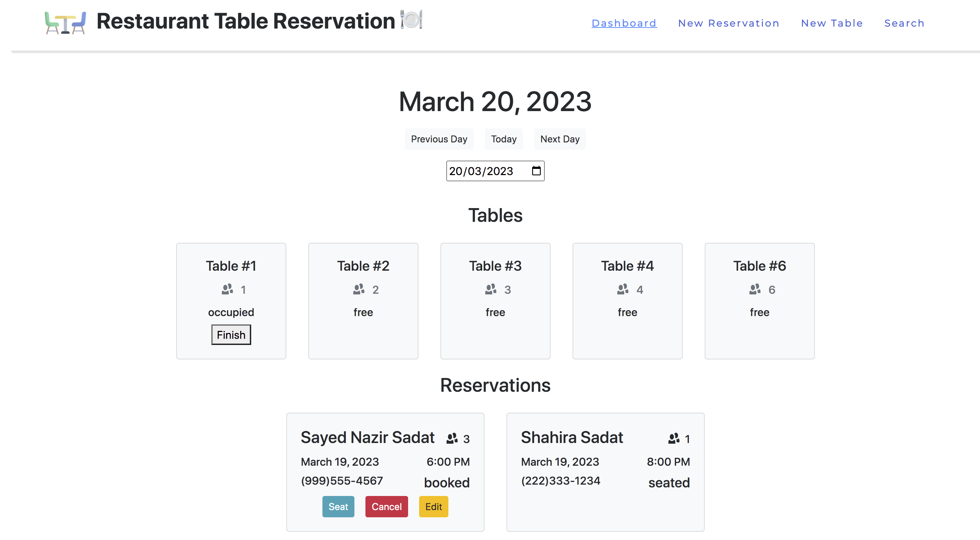The height and width of the screenshot is (540, 980).
Task: Finish the occupied Table #1
Action: point(231,335)
